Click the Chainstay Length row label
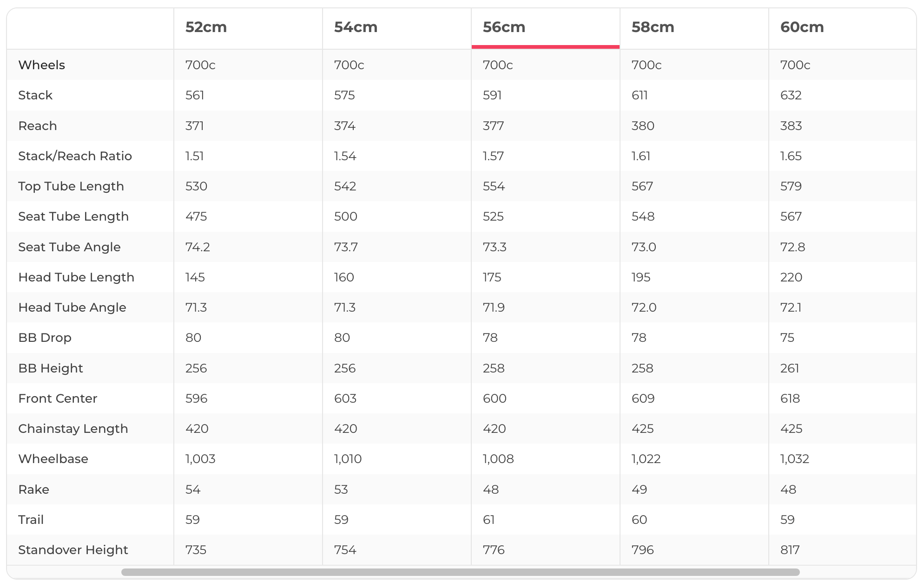The image size is (924, 588). [73, 429]
